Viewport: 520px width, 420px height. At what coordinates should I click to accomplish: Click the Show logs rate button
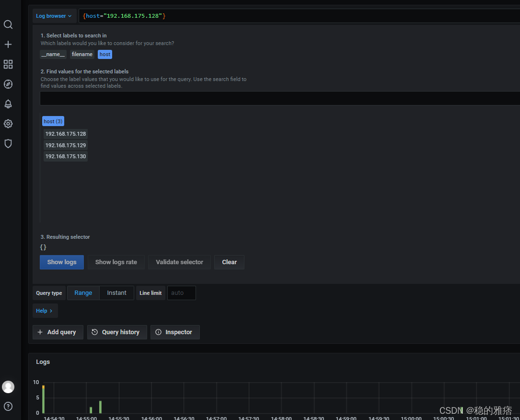tap(116, 262)
